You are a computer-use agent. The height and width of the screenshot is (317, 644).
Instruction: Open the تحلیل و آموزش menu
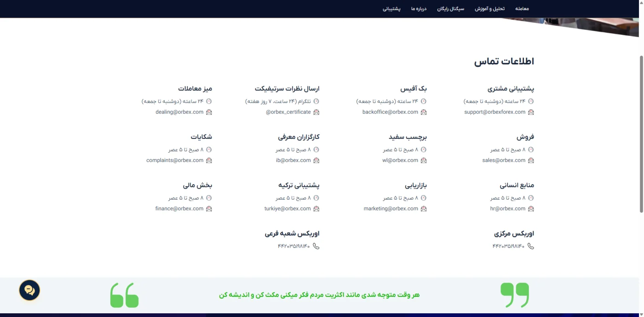tap(490, 9)
